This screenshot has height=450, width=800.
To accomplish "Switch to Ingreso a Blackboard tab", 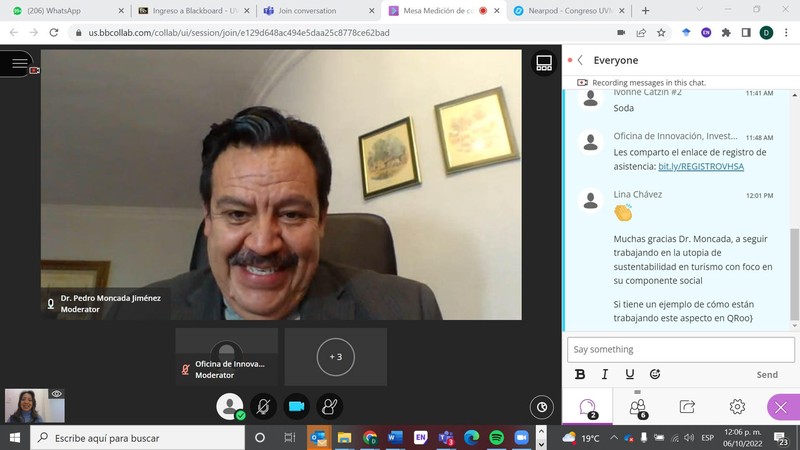I will pyautogui.click(x=195, y=11).
